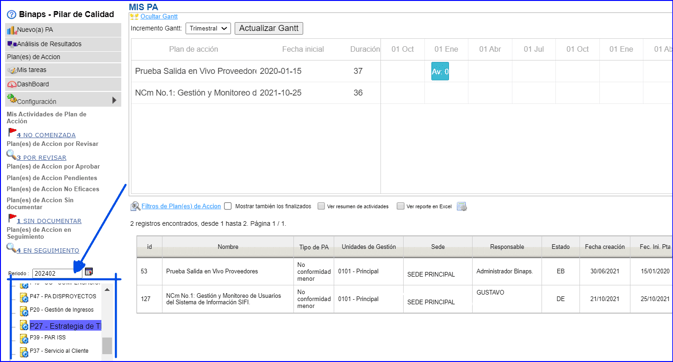Select tree item P37 - Servicio al Cliente
The image size is (673, 362).
coord(59,351)
